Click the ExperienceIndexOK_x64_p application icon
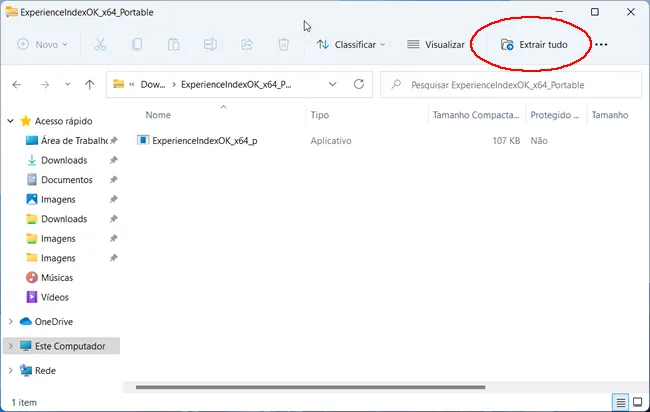Viewport: 650px width, 412px height. click(x=143, y=140)
